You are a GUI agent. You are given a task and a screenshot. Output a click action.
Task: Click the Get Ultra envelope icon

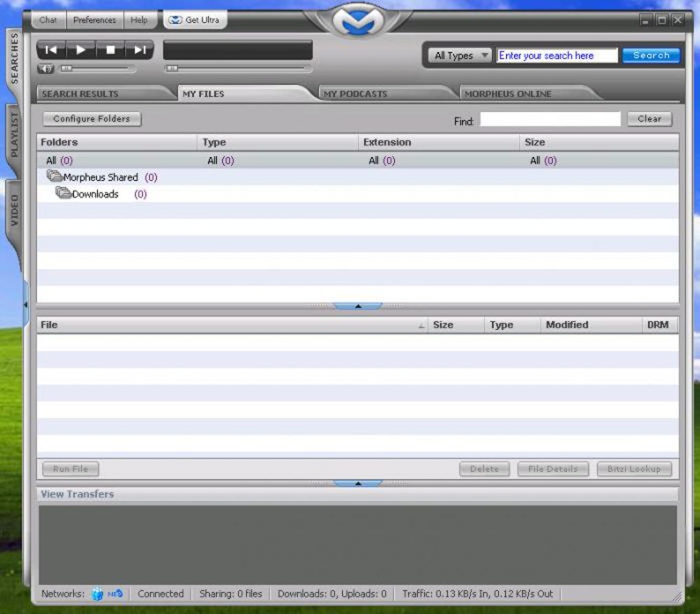click(175, 20)
